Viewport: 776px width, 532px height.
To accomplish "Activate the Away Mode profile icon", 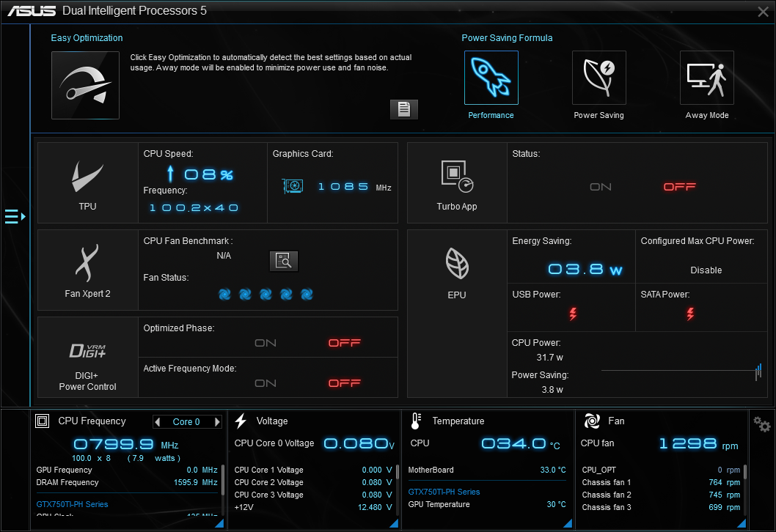I will pyautogui.click(x=707, y=78).
